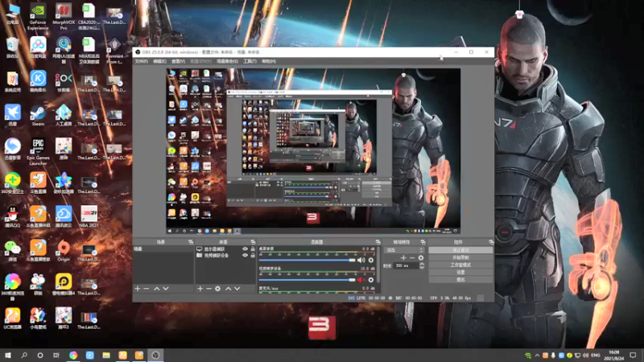
Task: Pop out the 场景 dock panel
Action: click(191, 242)
